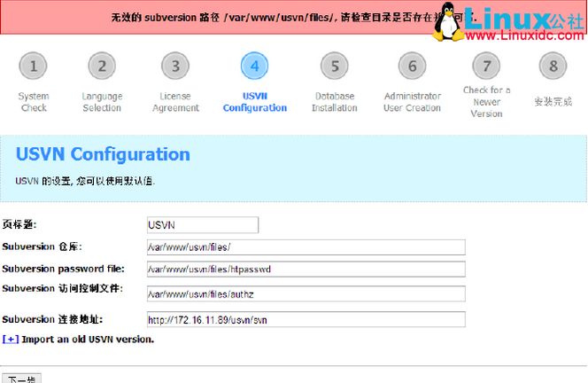Select Administrator User Creation step label
Image resolution: width=588 pixels, height=383 pixels.
coord(412,102)
